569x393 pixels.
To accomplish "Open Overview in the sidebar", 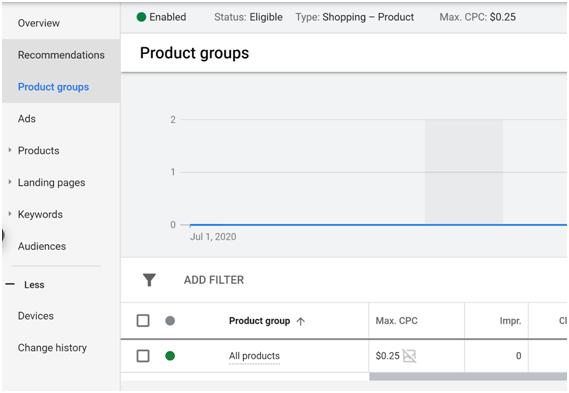I will point(39,23).
